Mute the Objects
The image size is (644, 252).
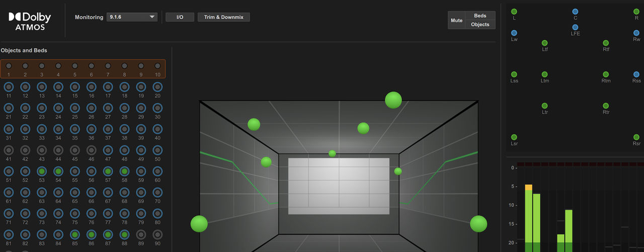480,24
